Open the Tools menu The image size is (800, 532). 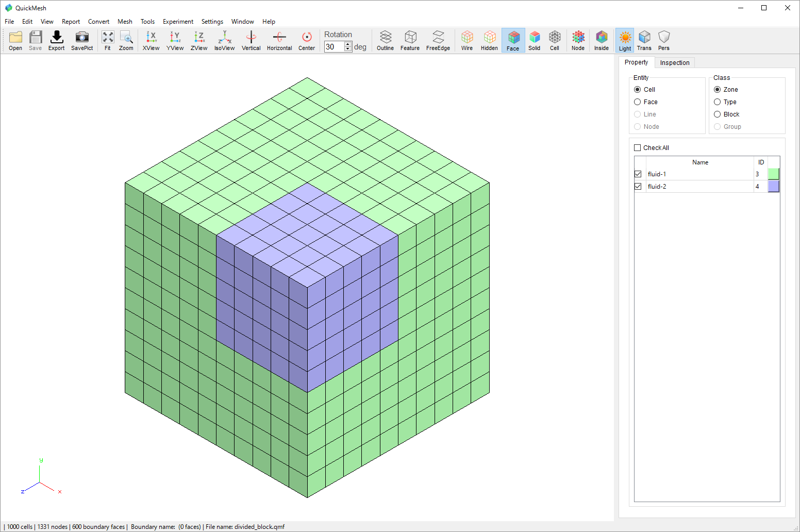(148, 22)
